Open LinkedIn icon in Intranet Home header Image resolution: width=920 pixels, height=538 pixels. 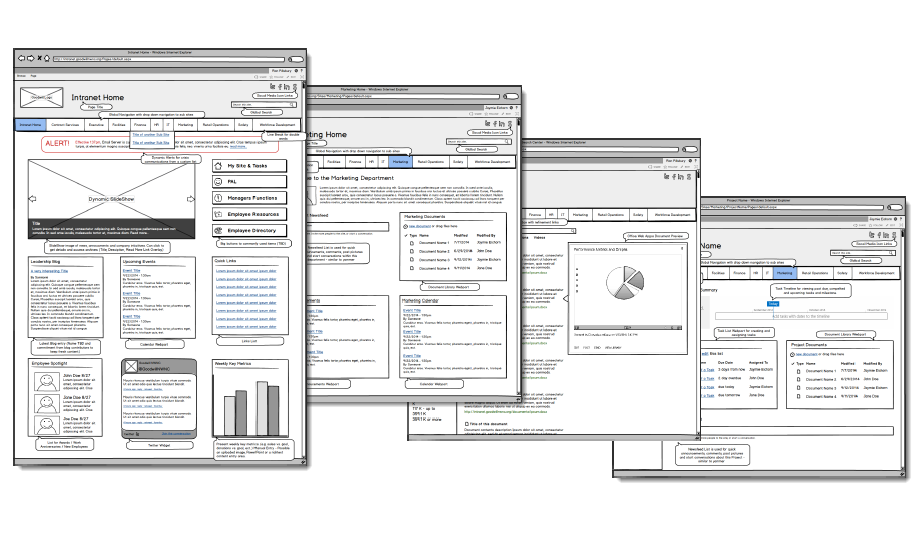click(287, 87)
